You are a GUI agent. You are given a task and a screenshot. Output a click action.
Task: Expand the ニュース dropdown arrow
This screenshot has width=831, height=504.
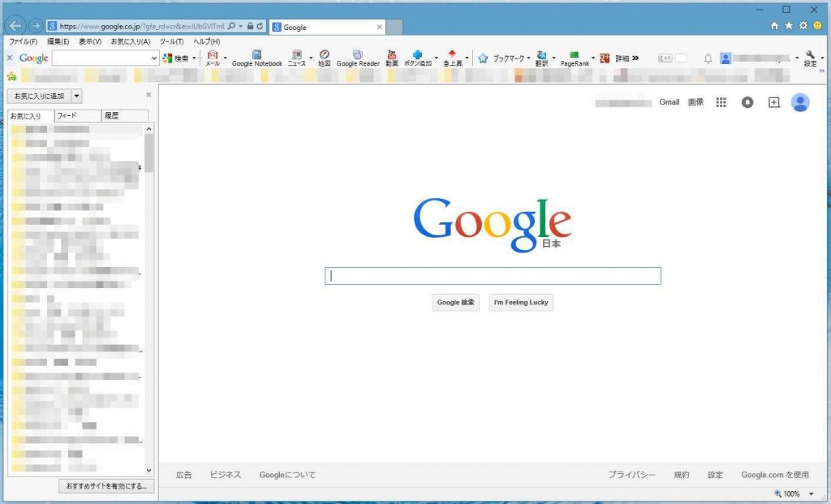pos(311,58)
